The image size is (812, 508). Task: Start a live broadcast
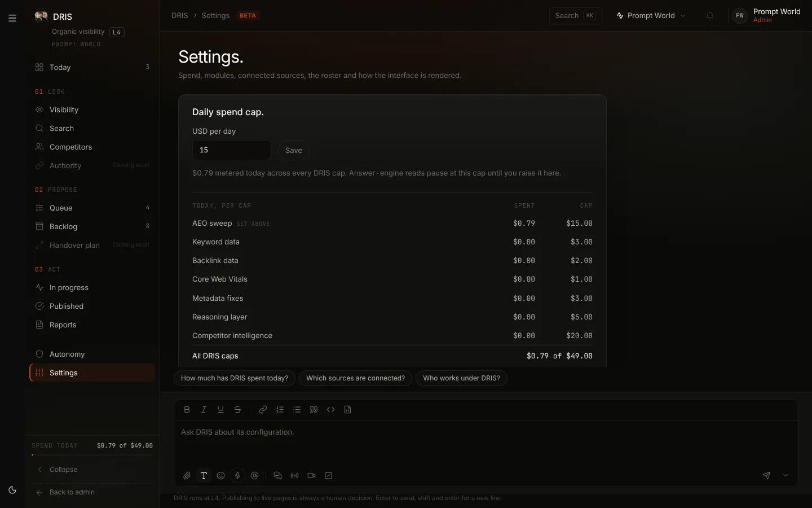[294, 476]
